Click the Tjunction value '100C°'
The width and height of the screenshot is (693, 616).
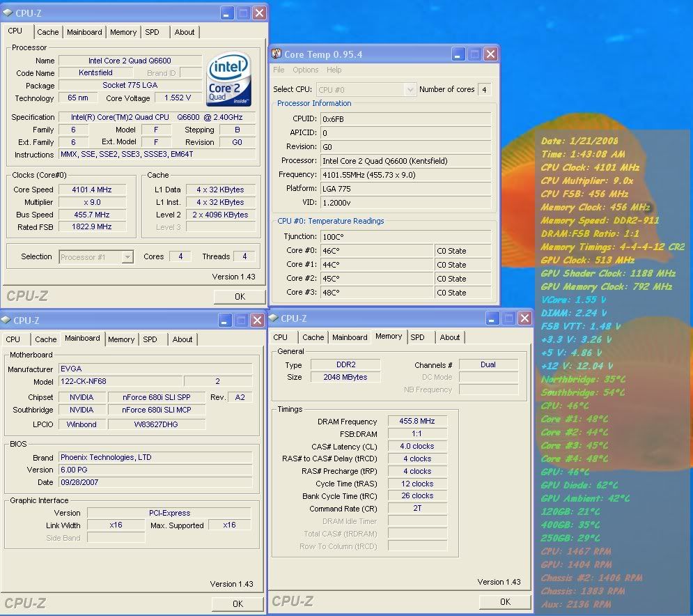point(406,237)
